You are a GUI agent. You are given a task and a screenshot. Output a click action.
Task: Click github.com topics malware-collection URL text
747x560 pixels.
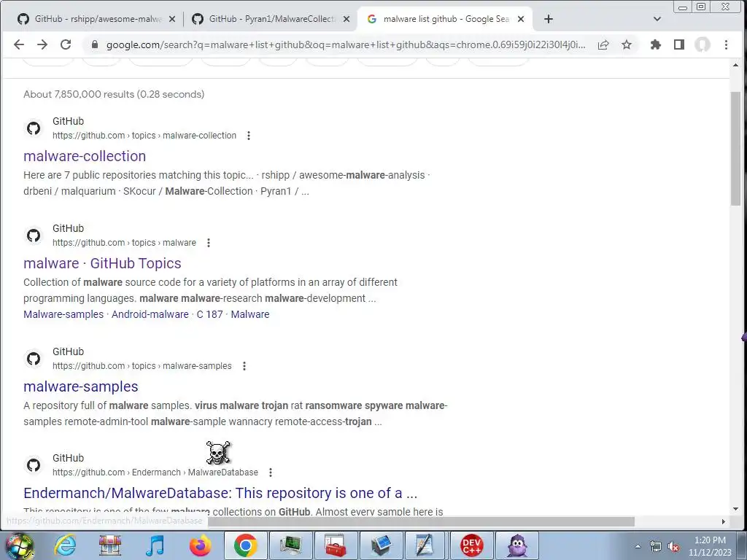[144, 136]
